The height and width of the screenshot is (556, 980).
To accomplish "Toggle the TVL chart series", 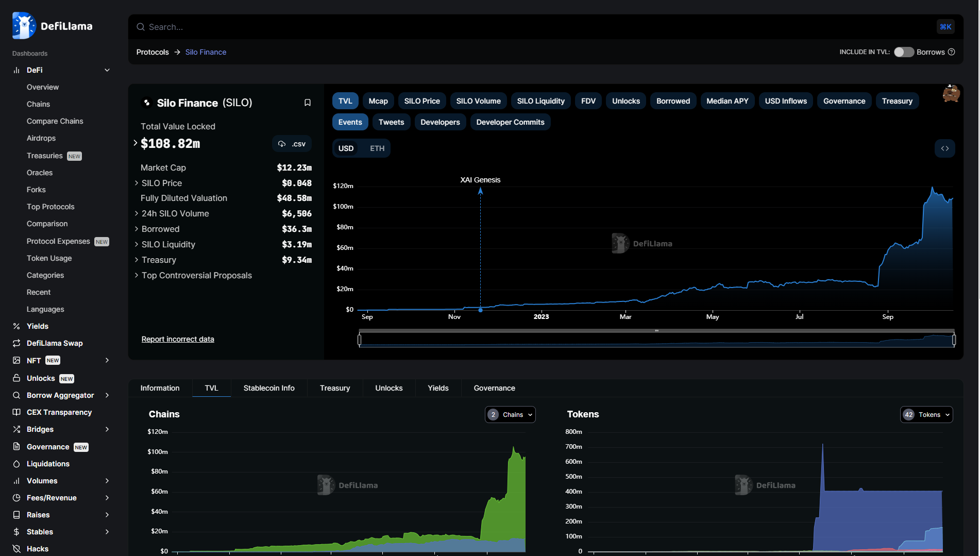I will click(345, 101).
